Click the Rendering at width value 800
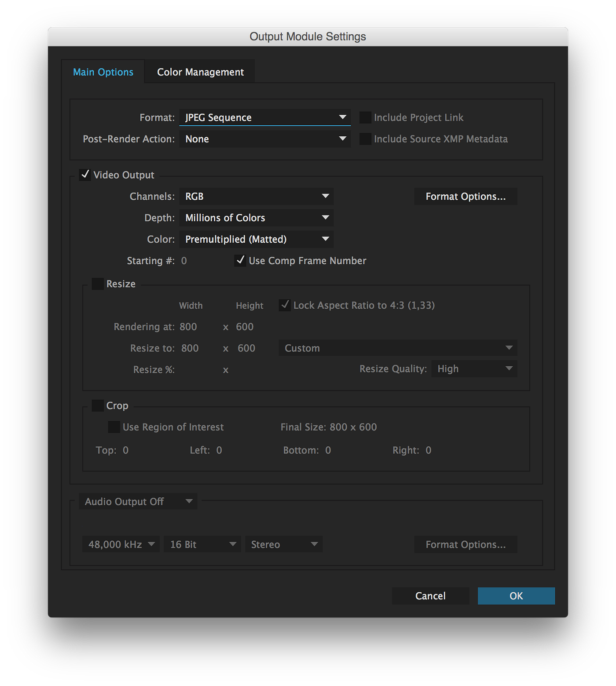The width and height of the screenshot is (616, 686). click(x=188, y=327)
